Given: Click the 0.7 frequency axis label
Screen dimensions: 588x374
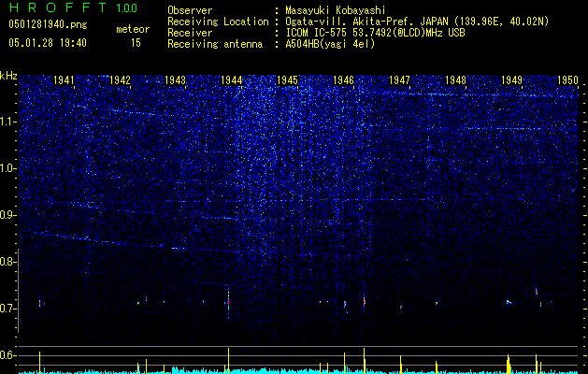Looking at the screenshot, I should pos(7,309).
